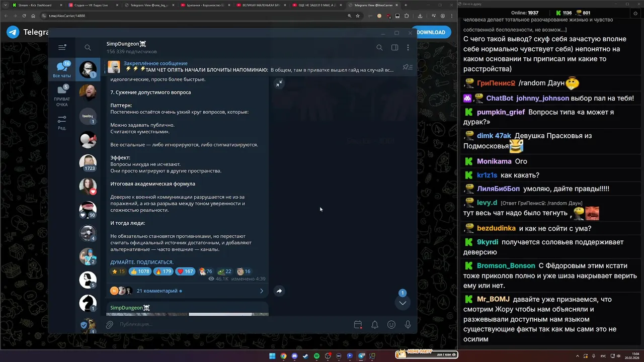This screenshot has height=362, width=644.
Task: Open the Telegram hamburger main menu
Action: point(62,47)
